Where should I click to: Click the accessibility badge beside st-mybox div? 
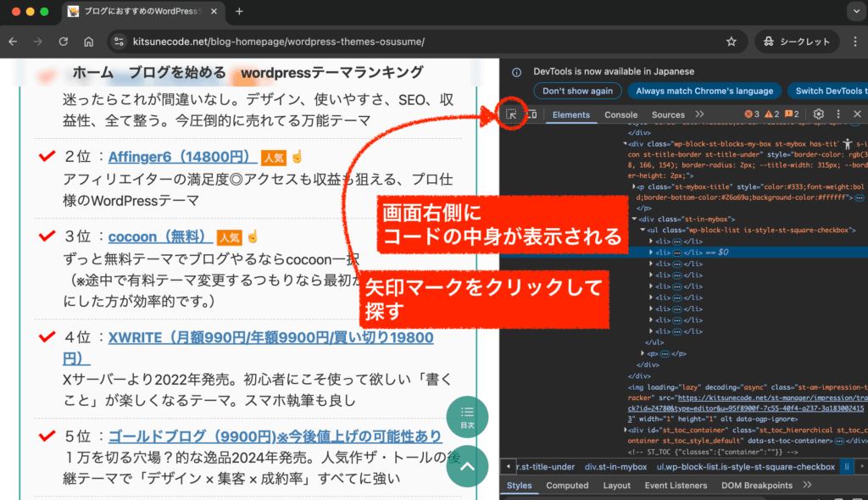coord(848,144)
